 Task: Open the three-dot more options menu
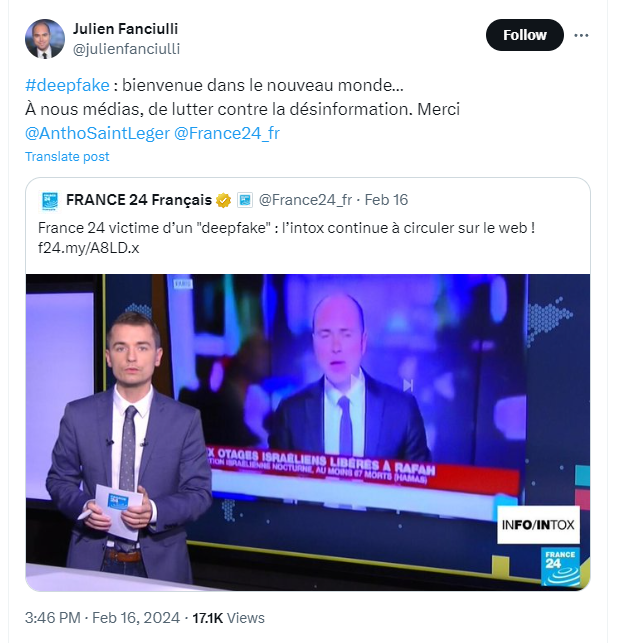pyautogui.click(x=581, y=35)
